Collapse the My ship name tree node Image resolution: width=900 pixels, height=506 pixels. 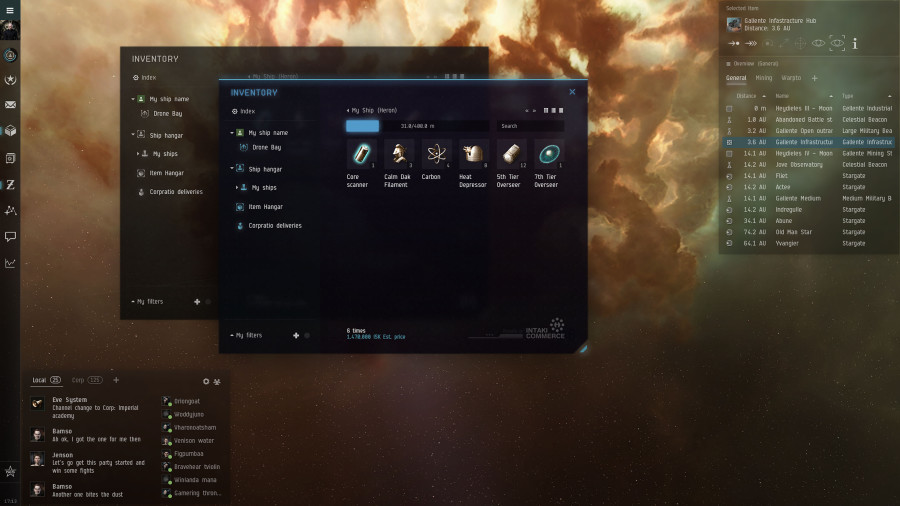(x=232, y=132)
